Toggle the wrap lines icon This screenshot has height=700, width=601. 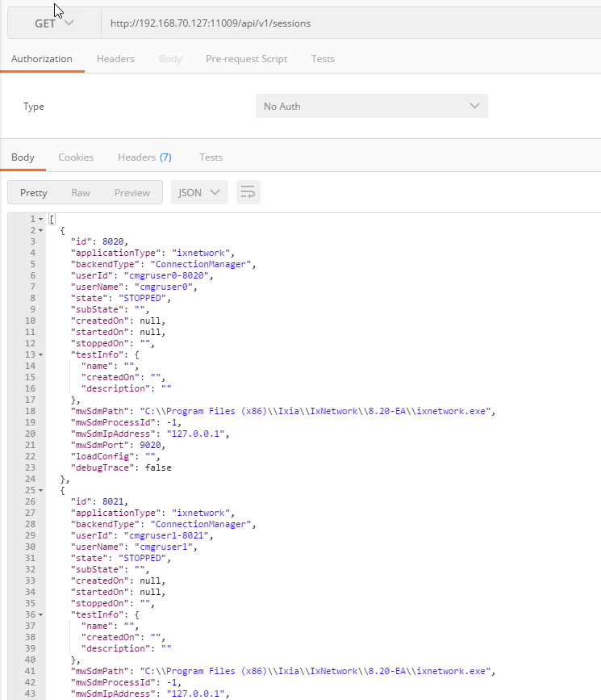(x=248, y=192)
